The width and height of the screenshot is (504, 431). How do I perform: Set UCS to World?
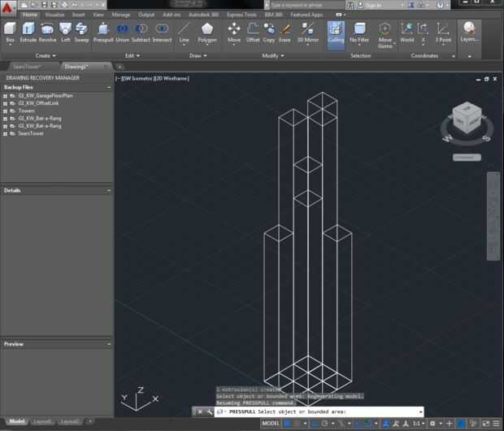click(x=406, y=33)
